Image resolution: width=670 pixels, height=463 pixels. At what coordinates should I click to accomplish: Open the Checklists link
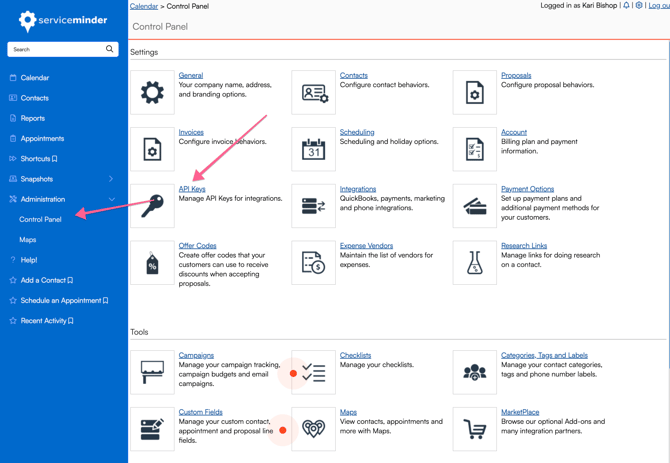click(356, 355)
